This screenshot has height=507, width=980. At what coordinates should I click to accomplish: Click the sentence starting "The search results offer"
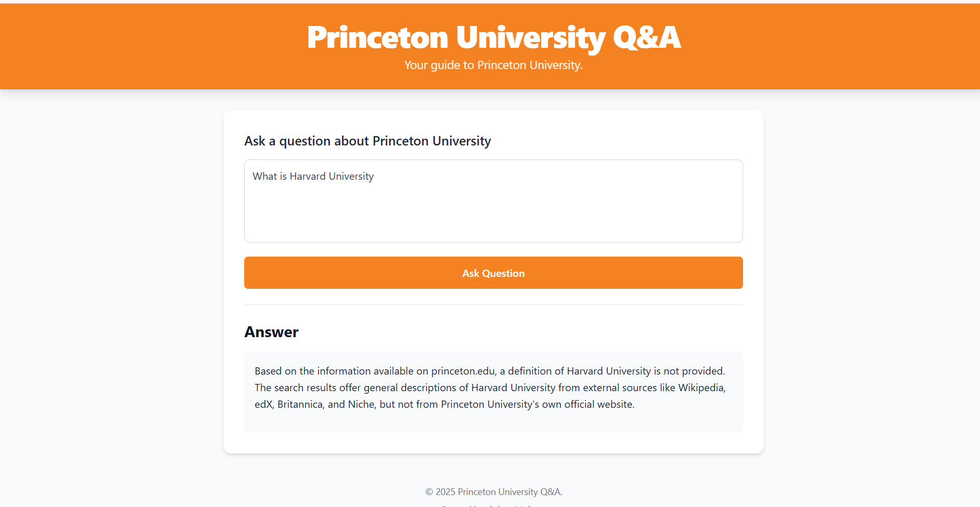(x=490, y=396)
